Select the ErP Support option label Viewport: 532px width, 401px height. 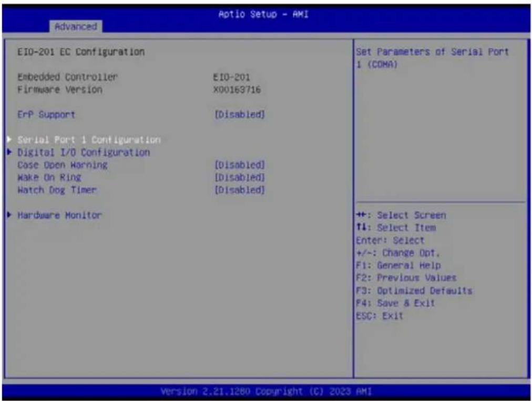click(46, 115)
